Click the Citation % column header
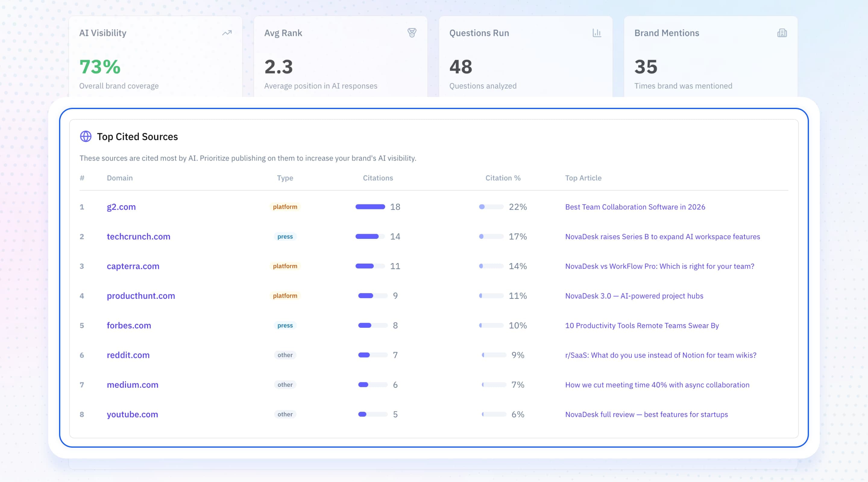The height and width of the screenshot is (482, 868). [x=503, y=178]
